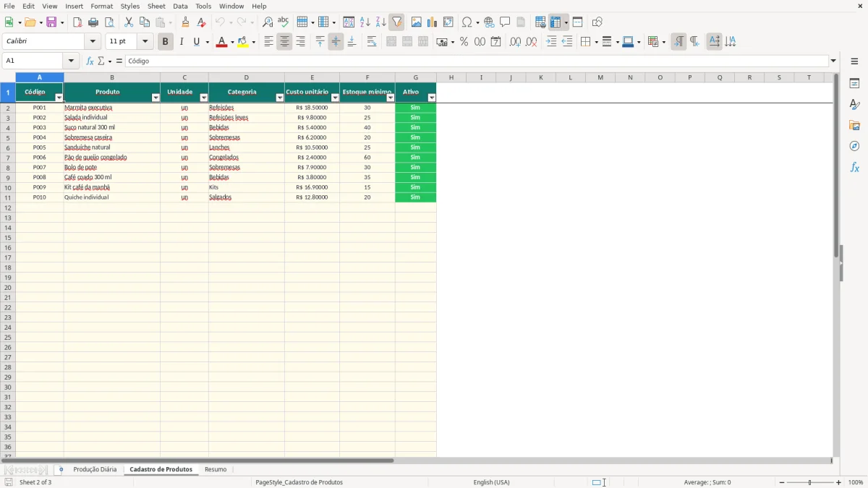Viewport: 868px width, 488px height.
Task: Insert a hyperlink
Action: point(489,22)
